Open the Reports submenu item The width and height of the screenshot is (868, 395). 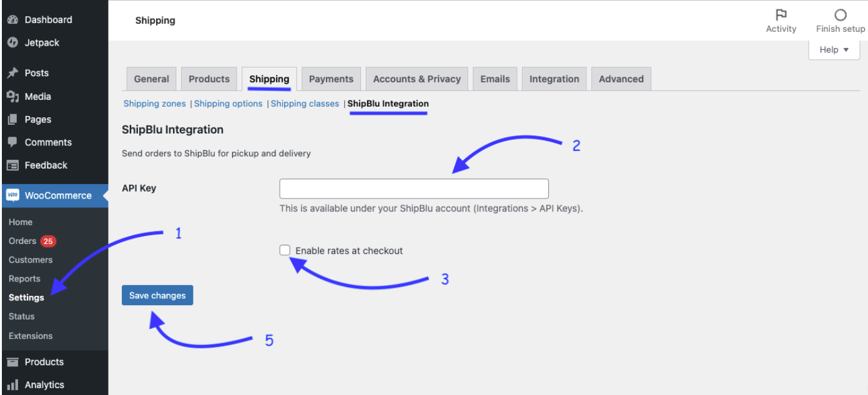(24, 279)
